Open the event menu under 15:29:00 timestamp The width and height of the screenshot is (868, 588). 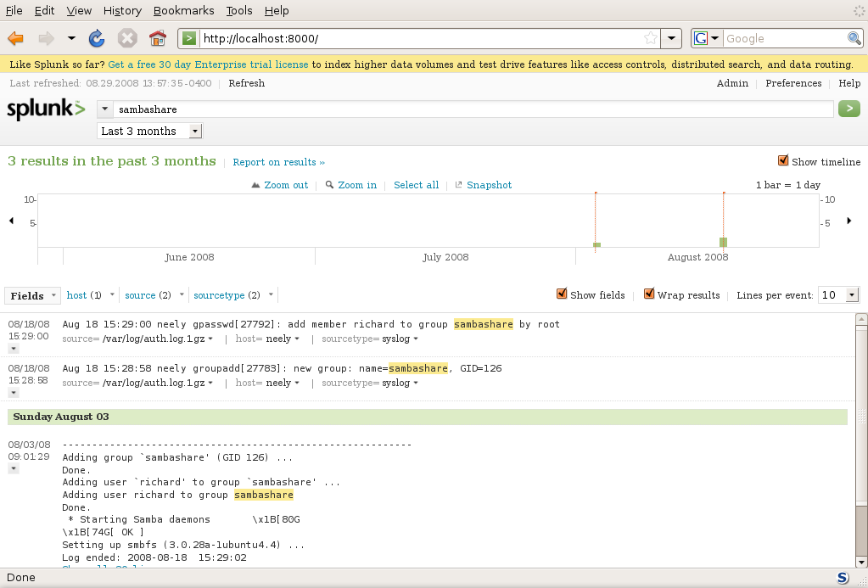pos(14,349)
